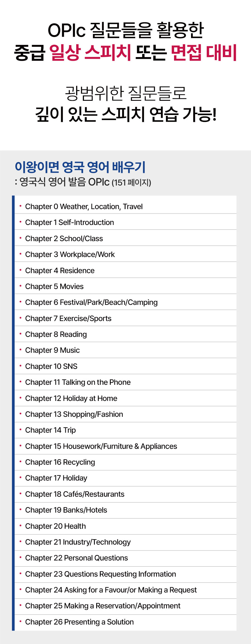Click Chapter 10 SNS
This screenshot has height=644, width=251.
pos(51,366)
